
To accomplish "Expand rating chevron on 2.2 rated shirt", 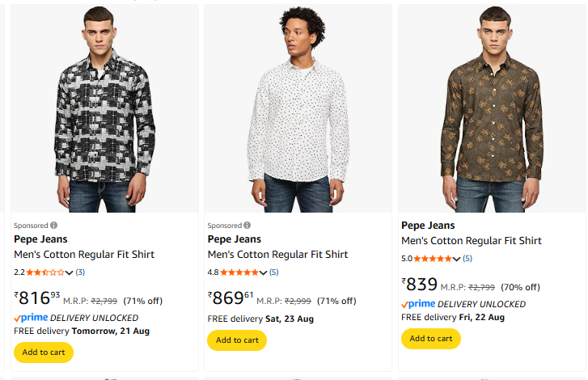I will (x=70, y=272).
